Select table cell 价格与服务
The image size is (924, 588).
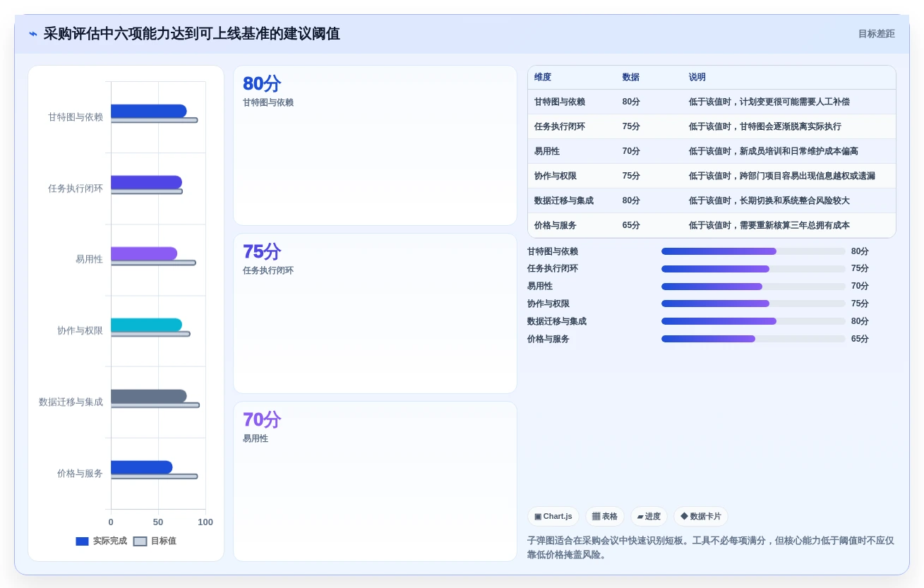(x=556, y=225)
